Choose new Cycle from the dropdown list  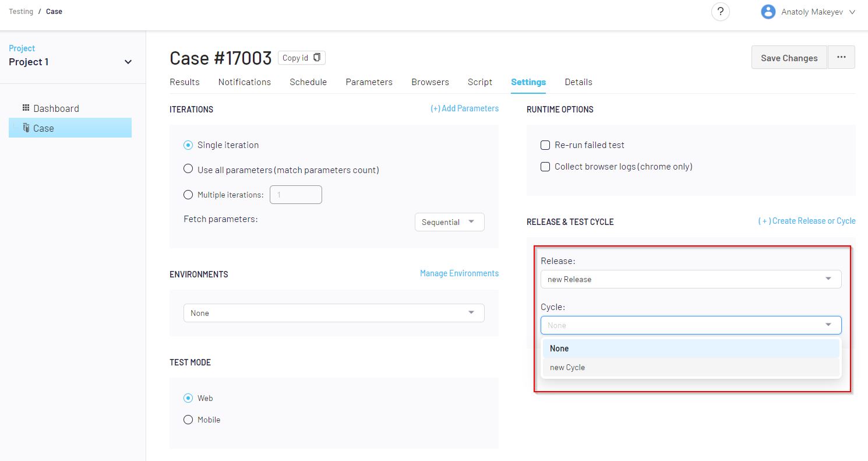[567, 367]
